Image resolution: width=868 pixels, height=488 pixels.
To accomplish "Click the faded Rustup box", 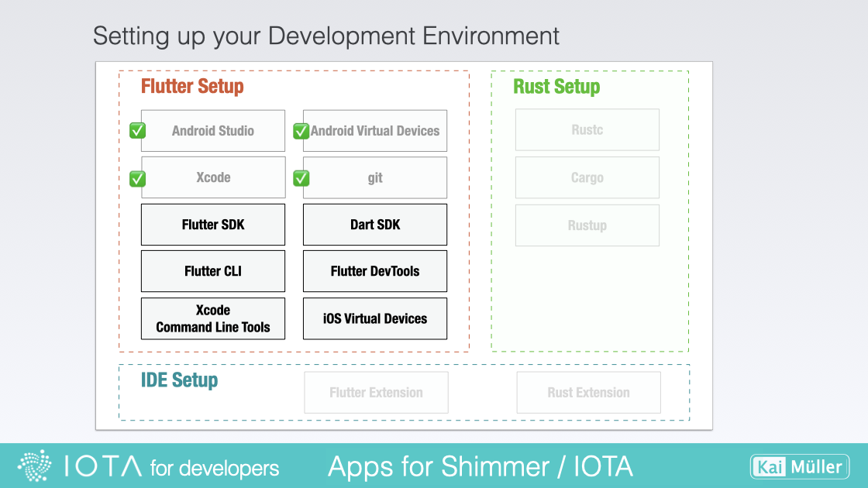I will coord(587,225).
